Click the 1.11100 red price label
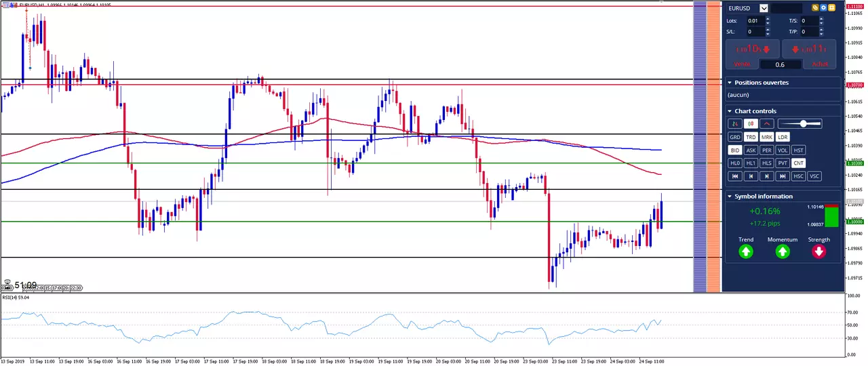Image resolution: width=868 pixels, height=366 pixels. pos(854,6)
